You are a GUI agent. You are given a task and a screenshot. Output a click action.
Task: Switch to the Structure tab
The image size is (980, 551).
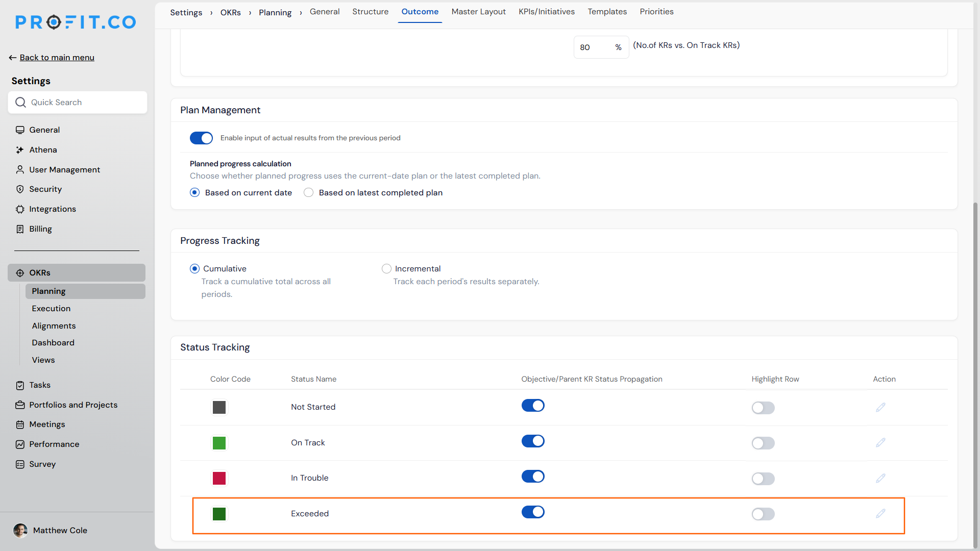point(370,12)
